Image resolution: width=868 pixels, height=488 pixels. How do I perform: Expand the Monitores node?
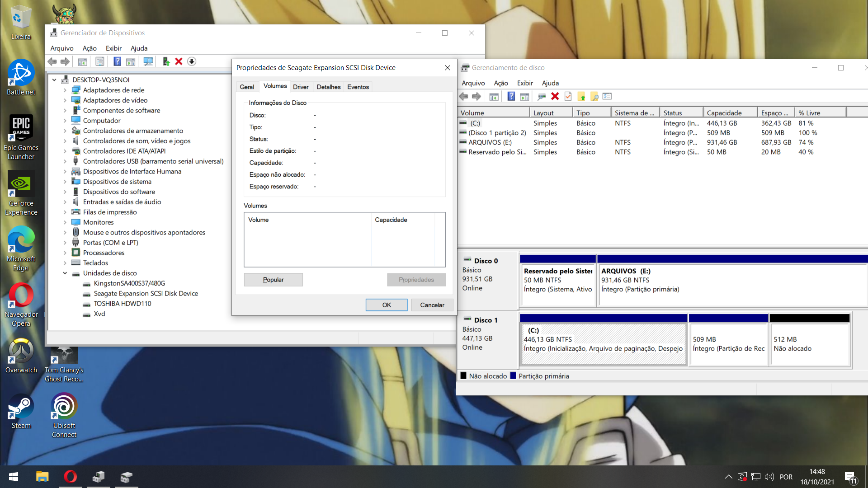click(65, 222)
